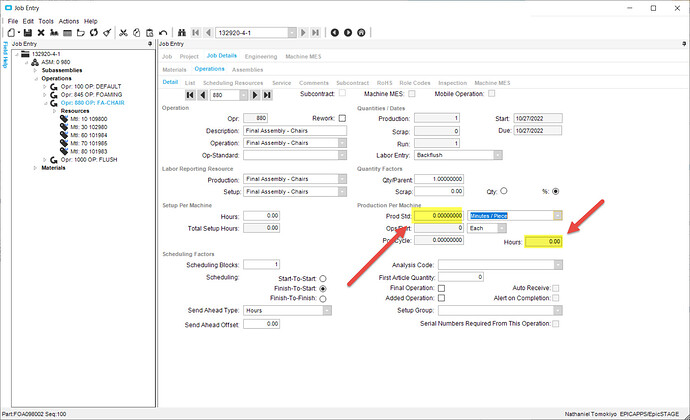Viewport: 690px width, 420px height.
Task: Select the % scrap radio button
Action: tap(556, 191)
